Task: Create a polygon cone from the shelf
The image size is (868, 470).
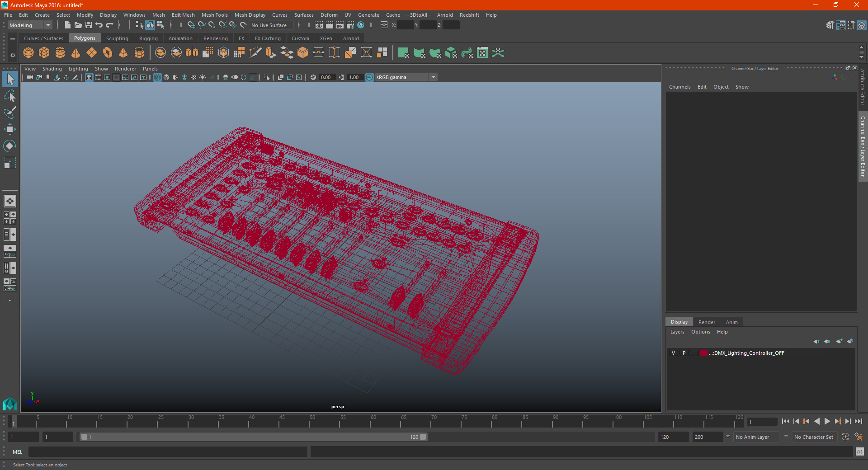Action: (76, 53)
